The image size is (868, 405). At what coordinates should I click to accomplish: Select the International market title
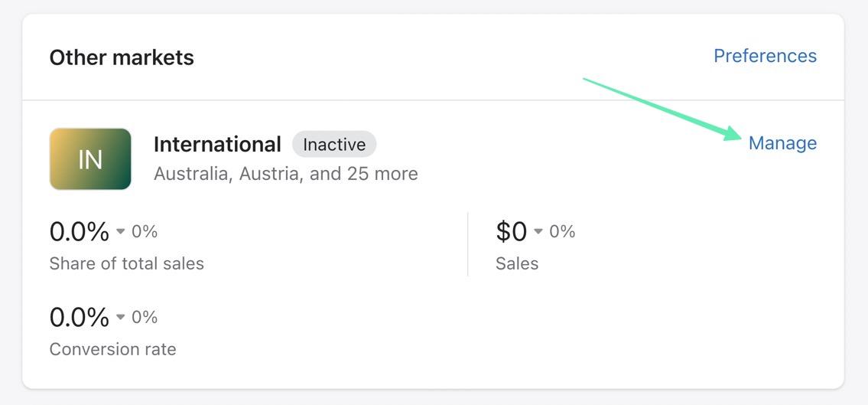217,144
